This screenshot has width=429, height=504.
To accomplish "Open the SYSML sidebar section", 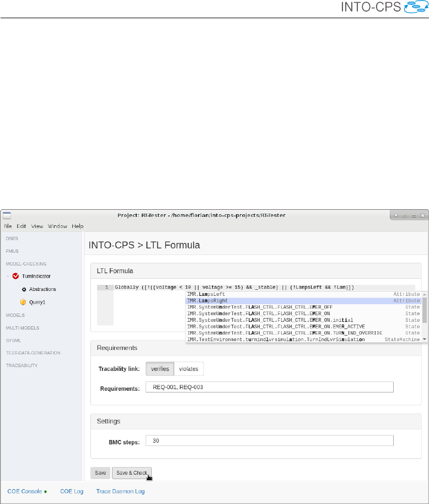I will pyautogui.click(x=13, y=341).
